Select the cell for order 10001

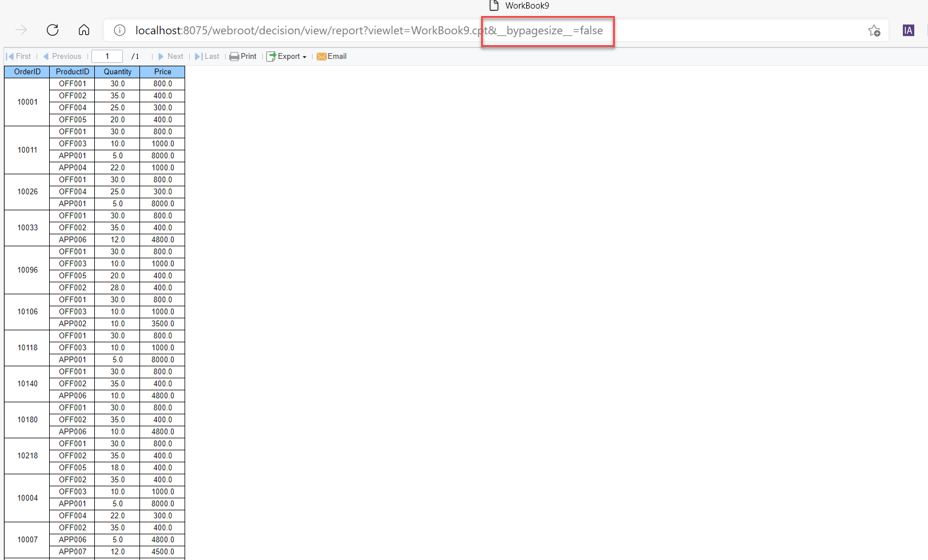[26, 102]
